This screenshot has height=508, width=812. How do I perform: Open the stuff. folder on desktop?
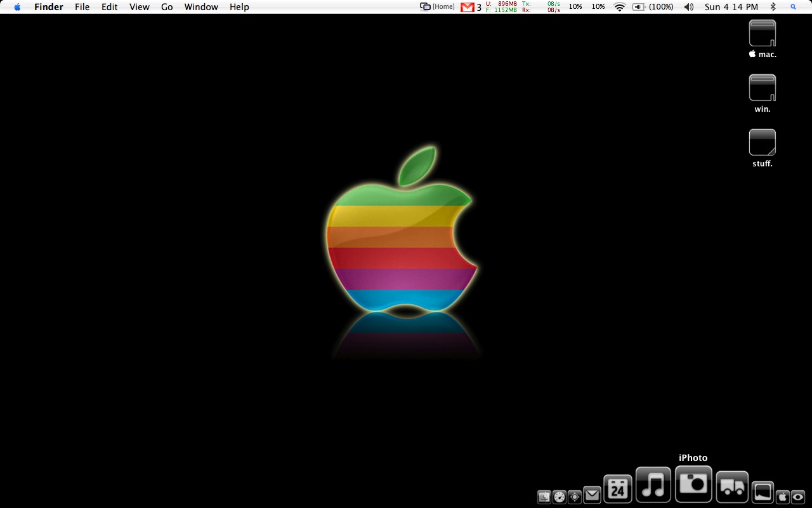763,143
